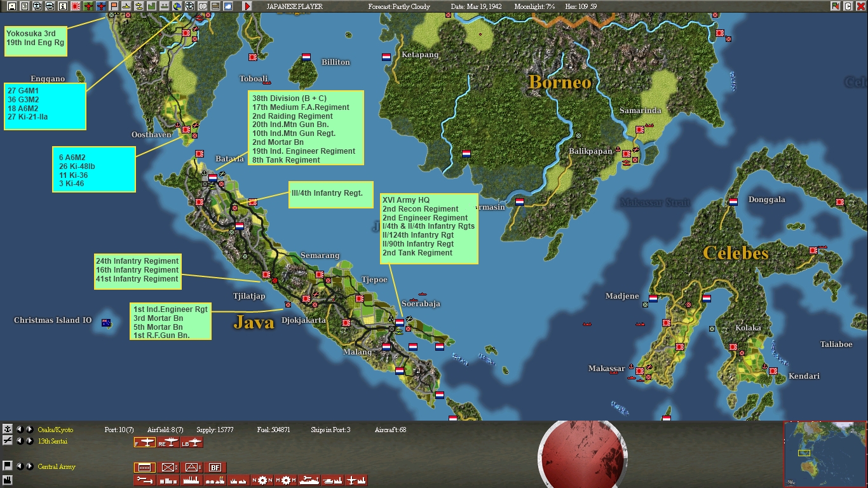Image resolution: width=868 pixels, height=488 pixels.
Task: Toggle the N gear industry filter
Action: 262,480
